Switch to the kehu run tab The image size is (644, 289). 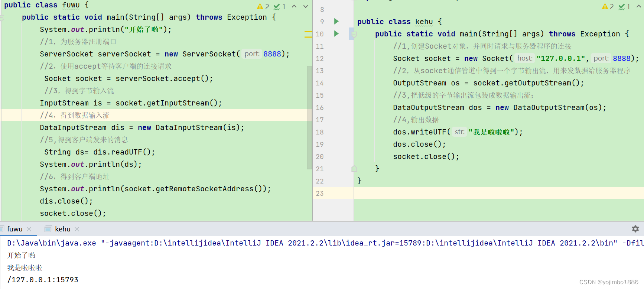pos(62,229)
